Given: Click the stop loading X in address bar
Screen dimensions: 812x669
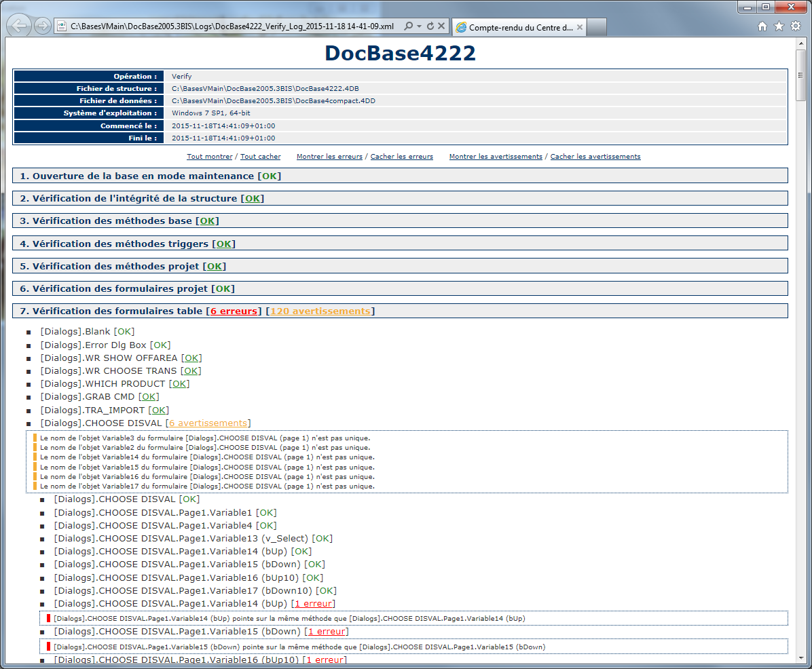Looking at the screenshot, I should 441,26.
